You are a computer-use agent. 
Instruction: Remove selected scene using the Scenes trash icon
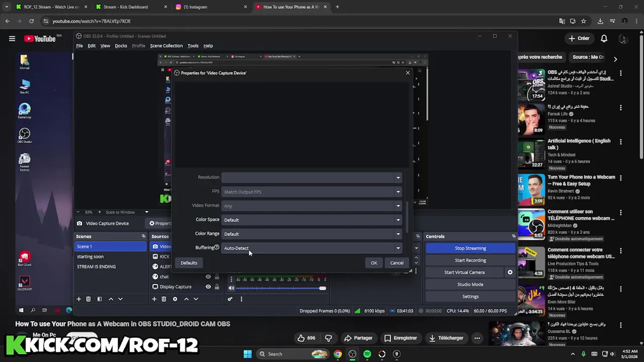pyautogui.click(x=88, y=299)
